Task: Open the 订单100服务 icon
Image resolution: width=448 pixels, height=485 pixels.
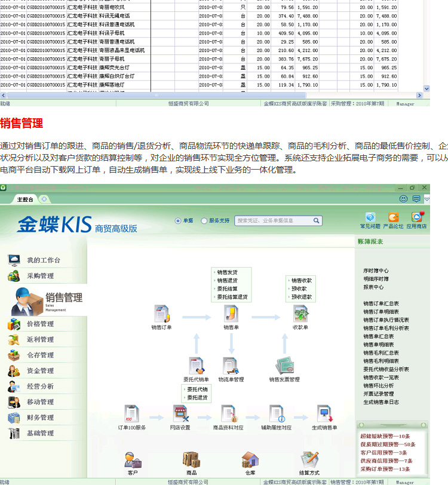Action: tap(132, 414)
